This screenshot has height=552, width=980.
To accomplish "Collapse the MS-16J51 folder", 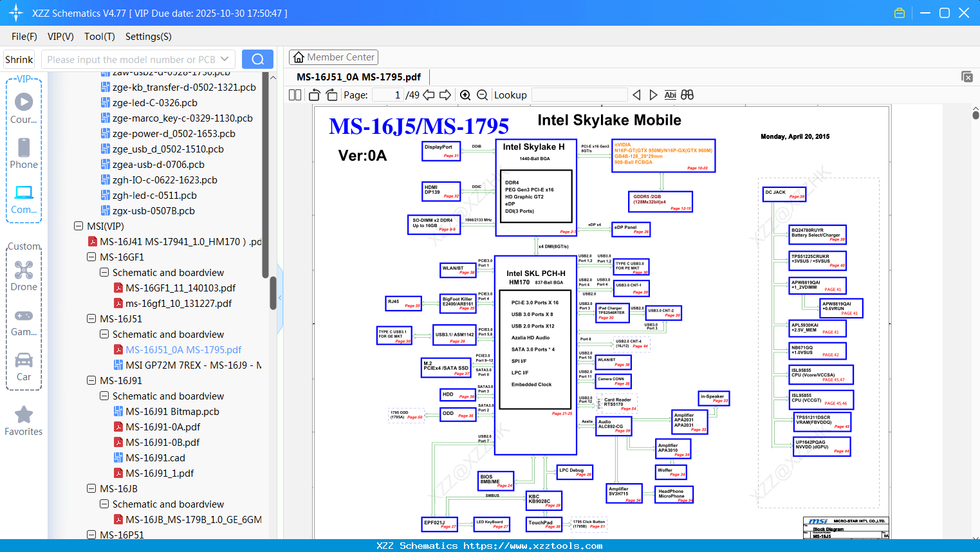I will (91, 319).
